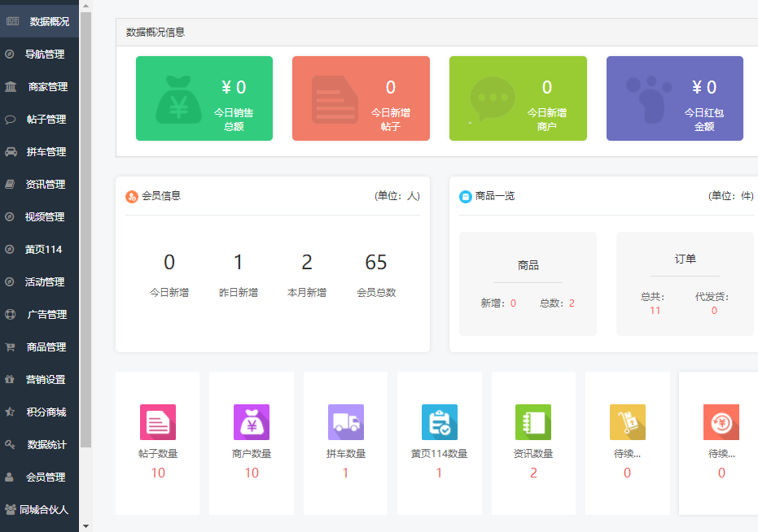
Task: Click the 数据统计 key icon
Action: coord(10,444)
